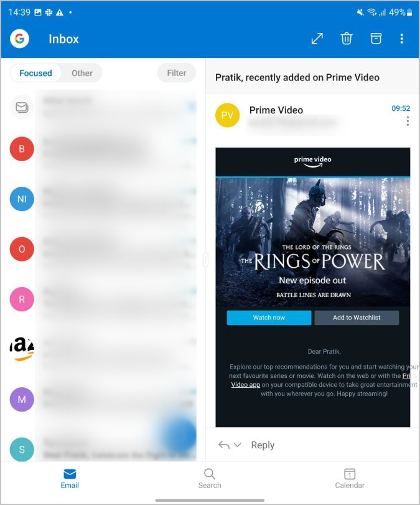Tap the Reply text field
This screenshot has height=505, width=420.
263,445
